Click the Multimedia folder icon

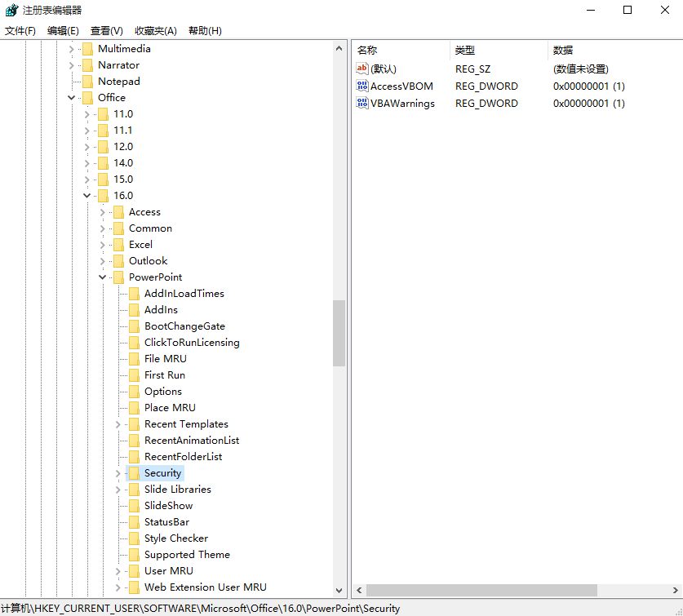tap(87, 49)
